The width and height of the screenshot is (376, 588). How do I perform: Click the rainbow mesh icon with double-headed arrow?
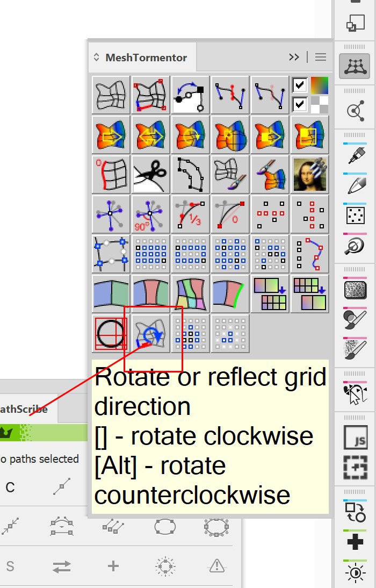click(x=151, y=134)
